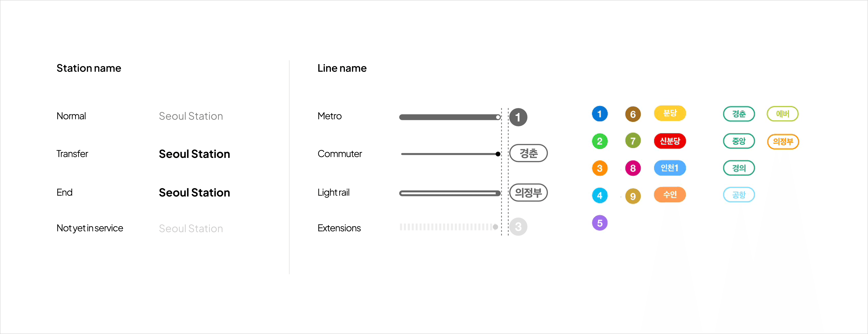Click the outlined 중앙 line badge
The height and width of the screenshot is (334, 868).
[x=739, y=141]
